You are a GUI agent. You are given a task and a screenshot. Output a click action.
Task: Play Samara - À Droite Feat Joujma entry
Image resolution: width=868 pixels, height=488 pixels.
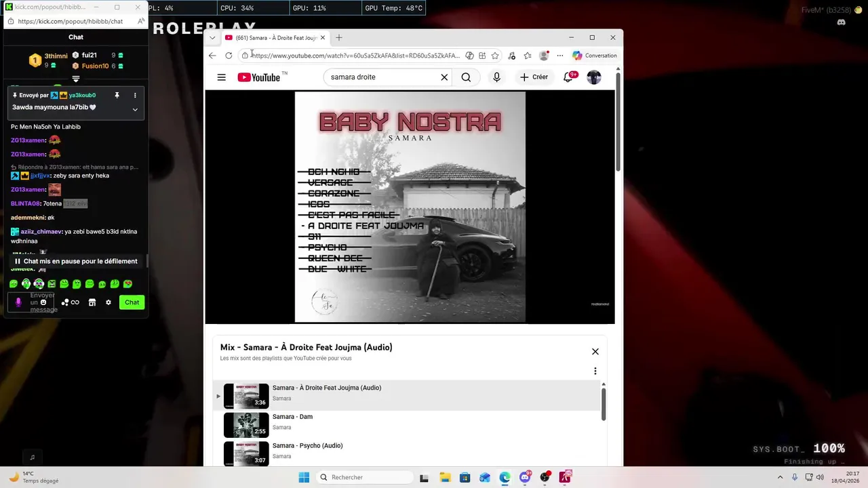click(407, 395)
